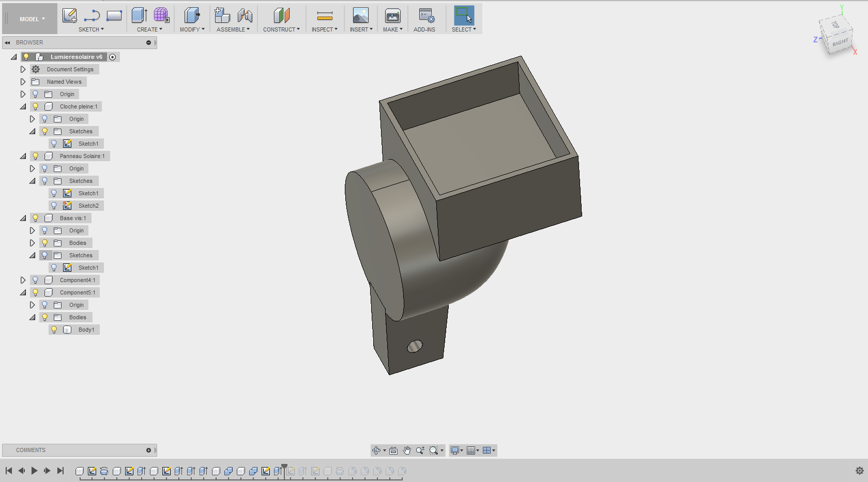
Task: Click the Zoom Window fit icon
Action: [434, 450]
